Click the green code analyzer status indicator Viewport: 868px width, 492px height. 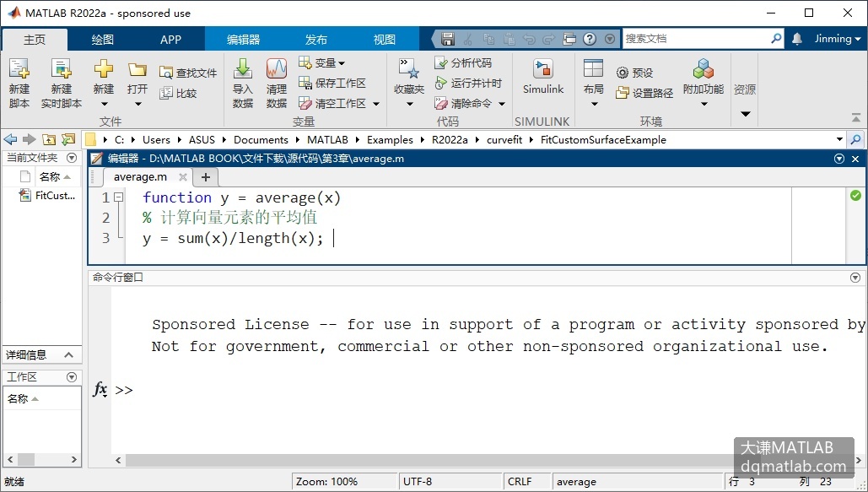click(x=856, y=195)
